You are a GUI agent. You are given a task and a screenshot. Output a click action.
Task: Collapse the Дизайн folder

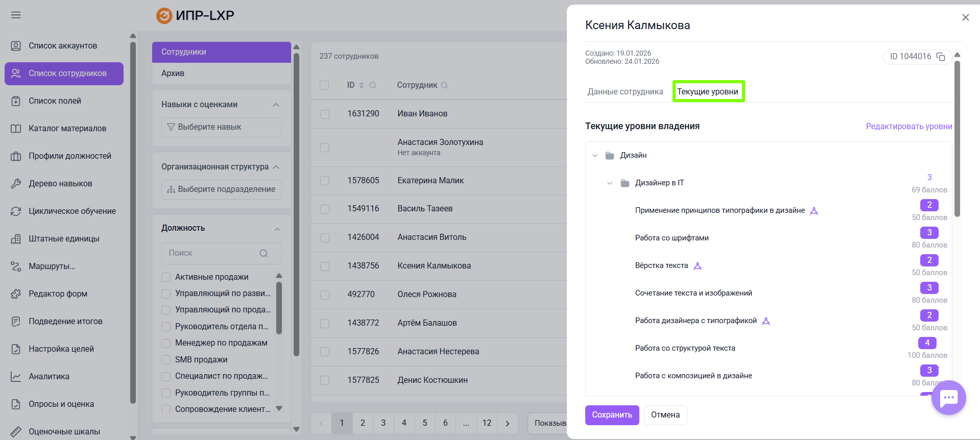(x=594, y=156)
